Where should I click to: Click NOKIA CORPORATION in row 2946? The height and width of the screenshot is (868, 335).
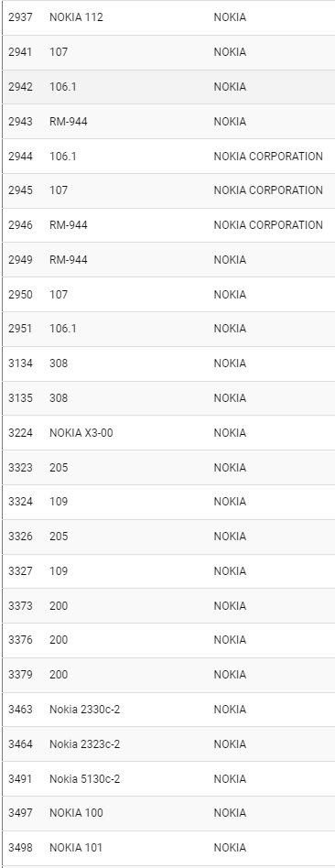click(268, 224)
